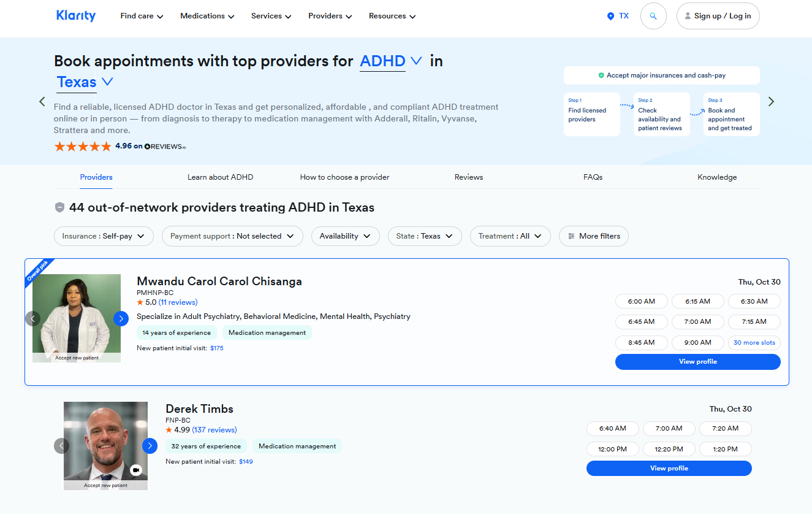Open Availability filter

click(345, 236)
